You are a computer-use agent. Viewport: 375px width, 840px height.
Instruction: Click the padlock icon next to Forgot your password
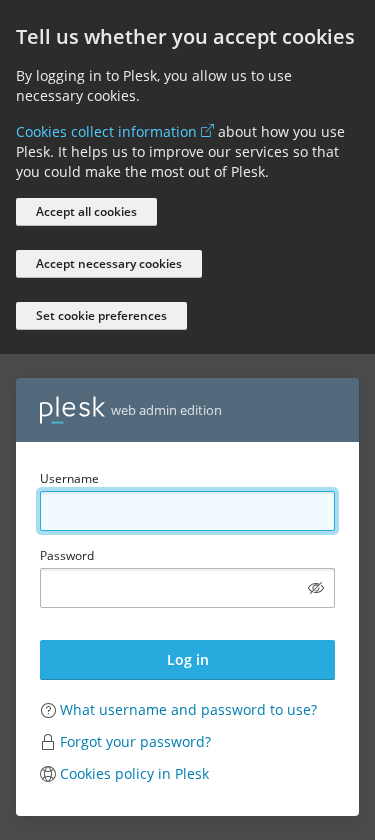[48, 742]
